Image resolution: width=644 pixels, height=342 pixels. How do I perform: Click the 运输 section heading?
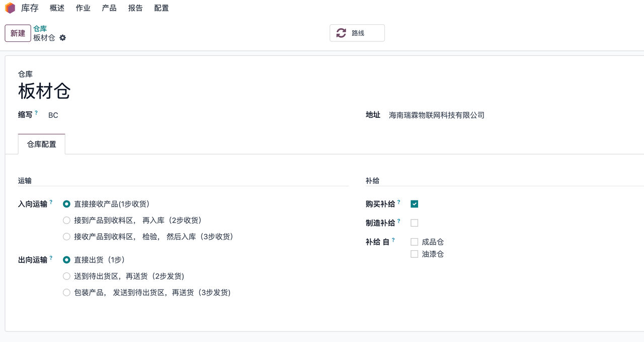pyautogui.click(x=25, y=180)
